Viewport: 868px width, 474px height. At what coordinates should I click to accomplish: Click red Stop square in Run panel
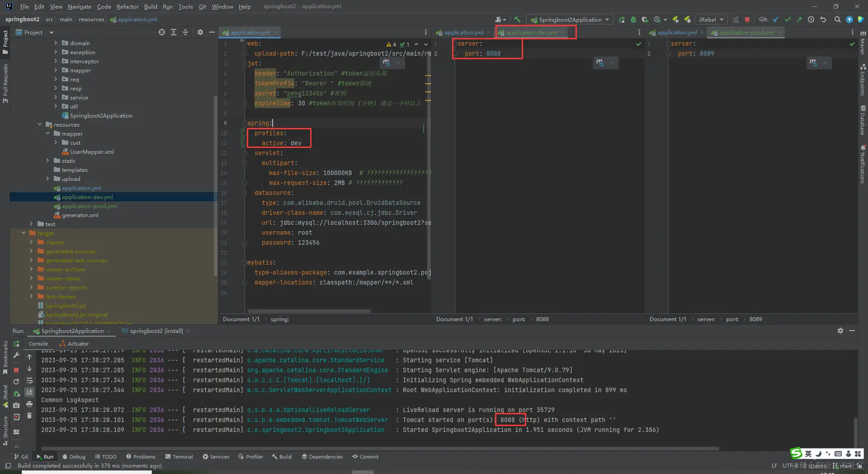click(x=16, y=370)
